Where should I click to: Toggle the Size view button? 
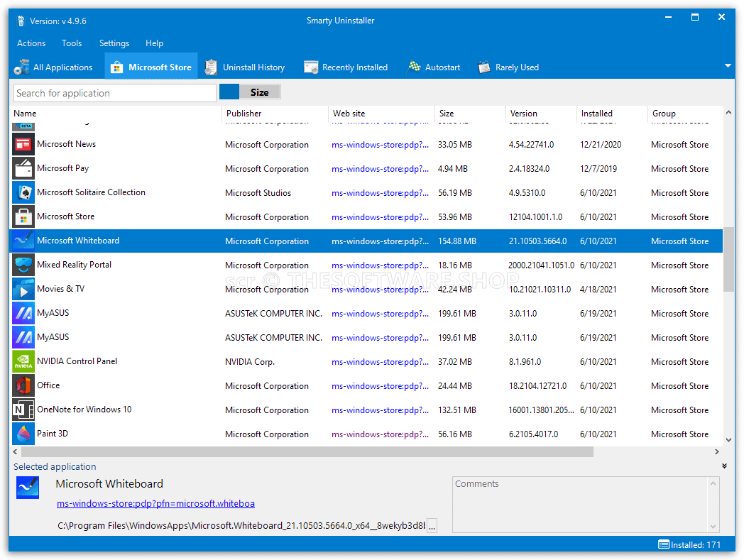click(250, 92)
